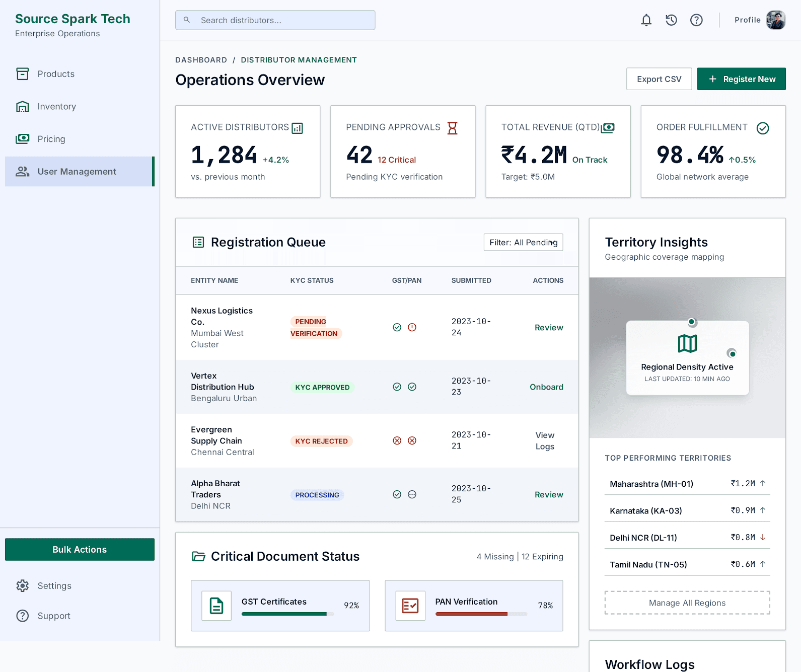The image size is (801, 672).
Task: Click the Settings gear icon in sidebar
Action: point(23,586)
